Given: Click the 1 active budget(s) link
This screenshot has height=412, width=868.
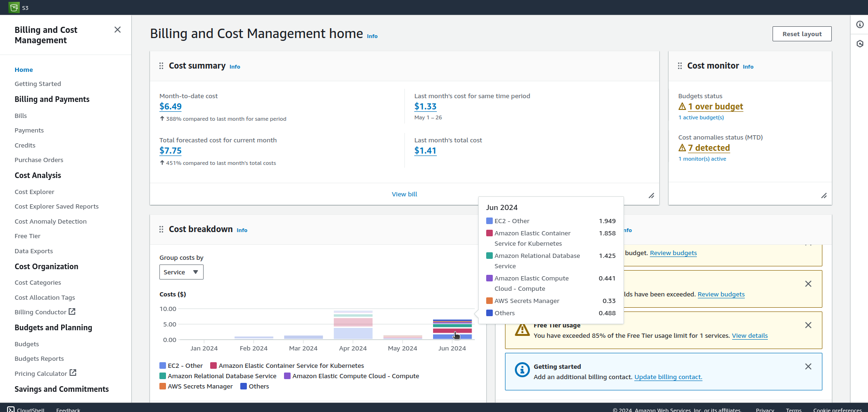Looking at the screenshot, I should click(701, 117).
